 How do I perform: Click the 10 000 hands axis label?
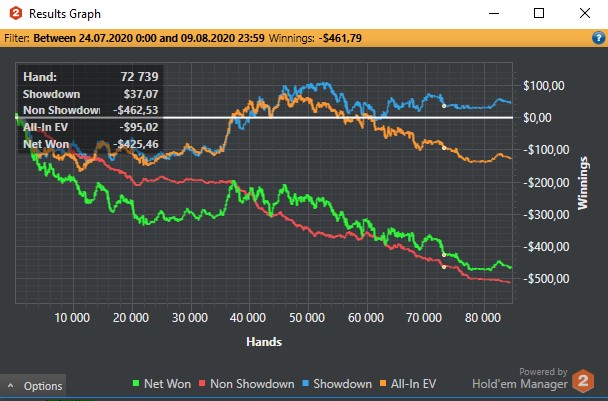tap(72, 318)
